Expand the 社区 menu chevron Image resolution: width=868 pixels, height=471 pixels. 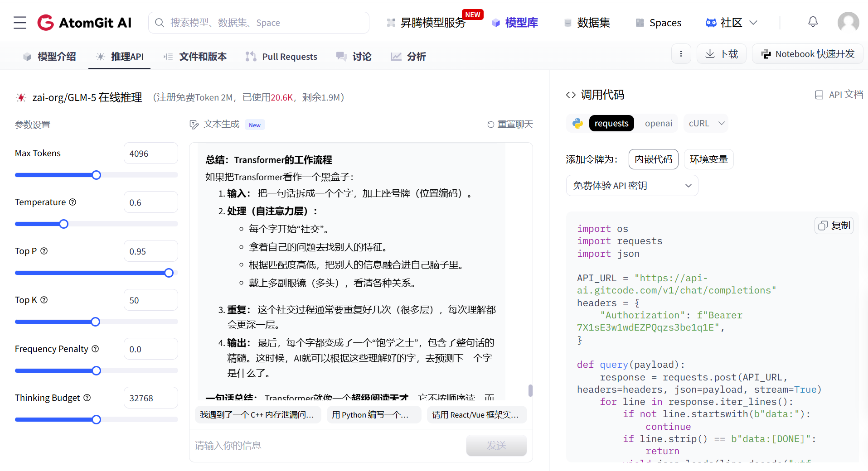click(x=753, y=22)
